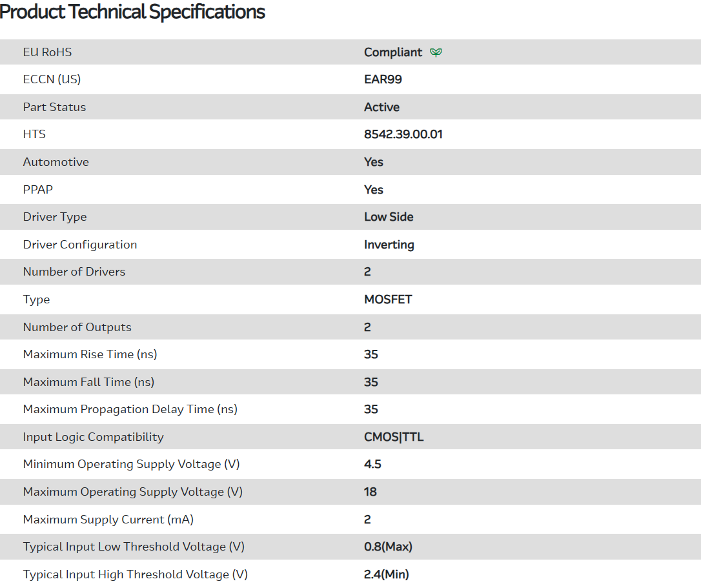Click the Number of Outputs label
Viewport: 701px width, 588px height.
tap(77, 327)
